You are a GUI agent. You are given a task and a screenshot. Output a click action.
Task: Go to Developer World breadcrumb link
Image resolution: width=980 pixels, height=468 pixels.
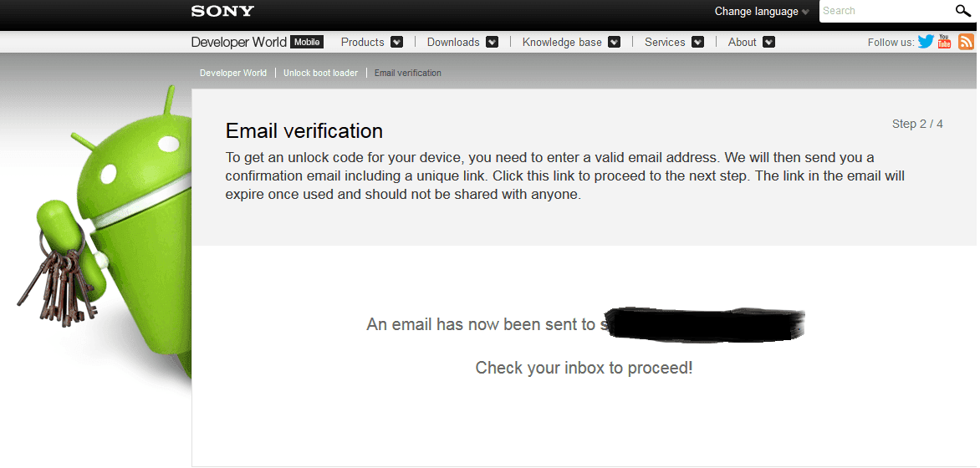pos(233,73)
